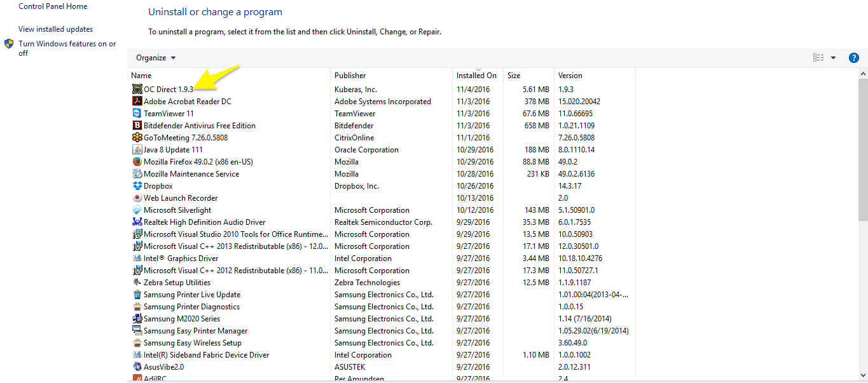Click the Mozilla Maintenance Service icon
This screenshot has width=868, height=383.
pyautogui.click(x=137, y=174)
